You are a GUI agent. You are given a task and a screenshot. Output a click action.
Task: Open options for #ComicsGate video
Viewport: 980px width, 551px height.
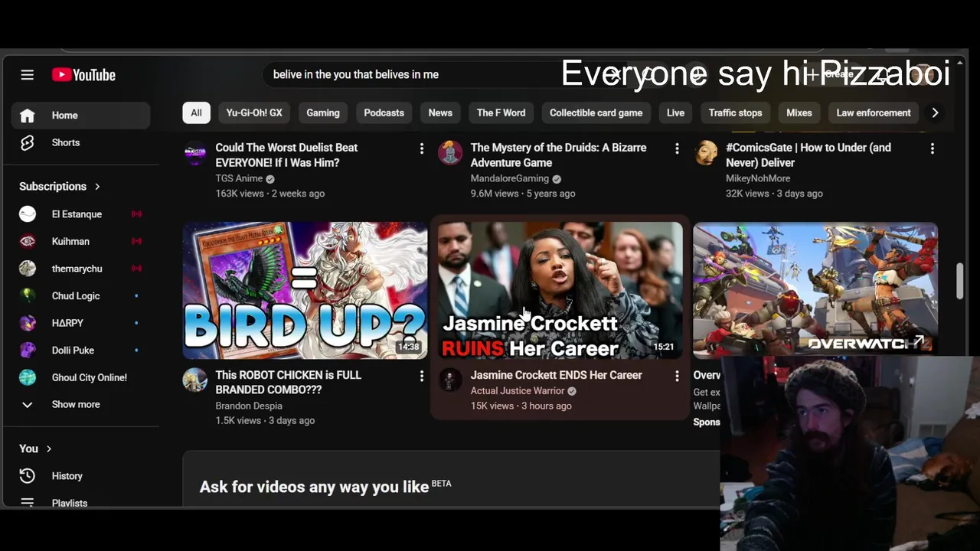932,148
